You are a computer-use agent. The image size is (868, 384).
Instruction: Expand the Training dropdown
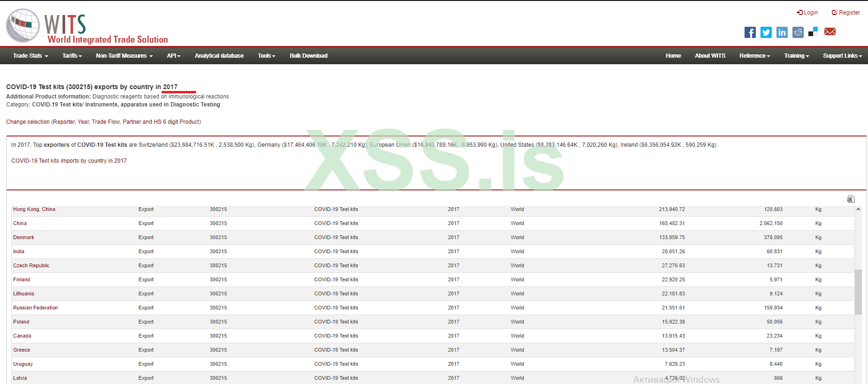[797, 56]
